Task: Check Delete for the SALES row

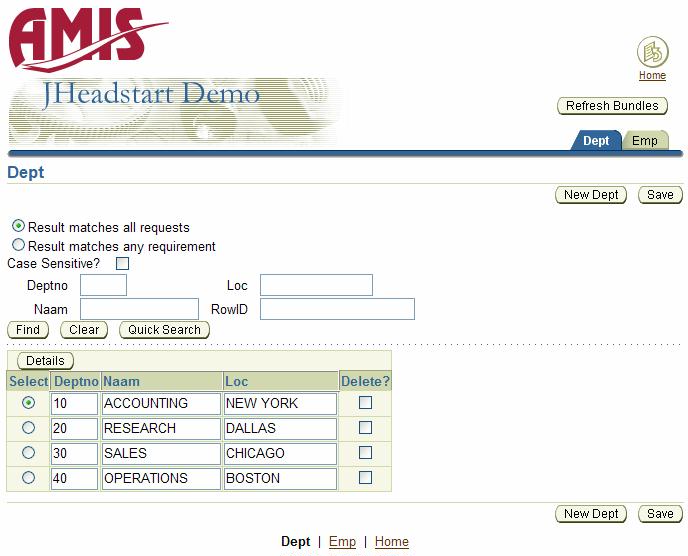Action: point(366,452)
